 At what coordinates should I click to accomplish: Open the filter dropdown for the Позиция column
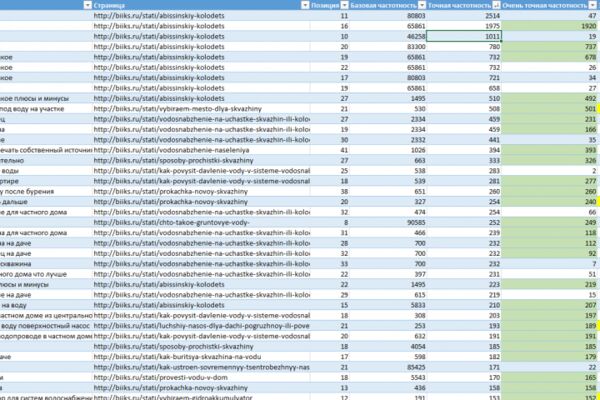[x=344, y=5]
